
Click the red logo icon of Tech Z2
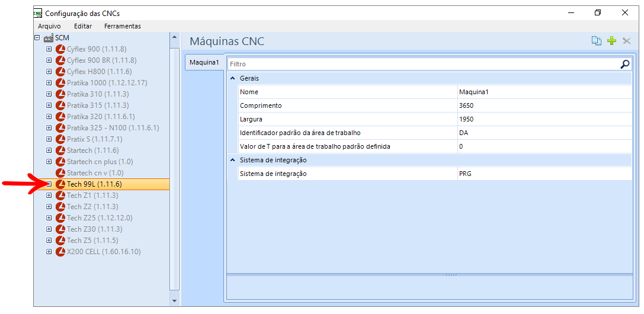coord(60,206)
